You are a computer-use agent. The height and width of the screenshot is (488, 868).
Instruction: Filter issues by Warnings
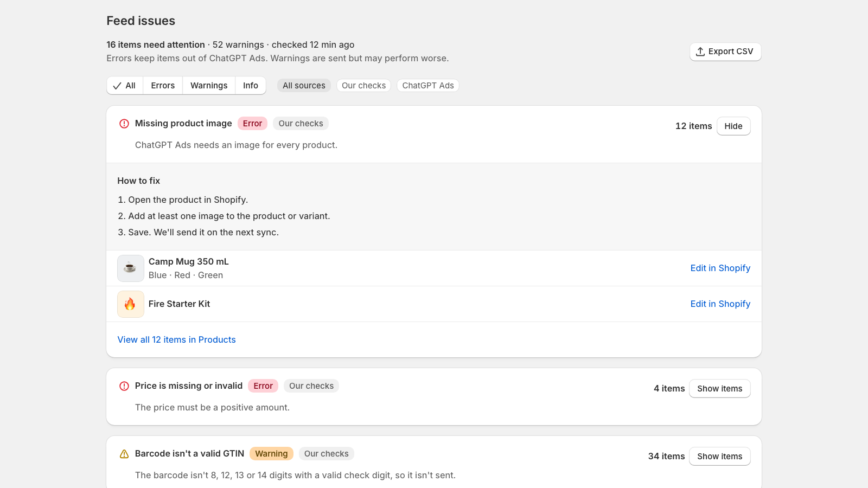pyautogui.click(x=209, y=86)
